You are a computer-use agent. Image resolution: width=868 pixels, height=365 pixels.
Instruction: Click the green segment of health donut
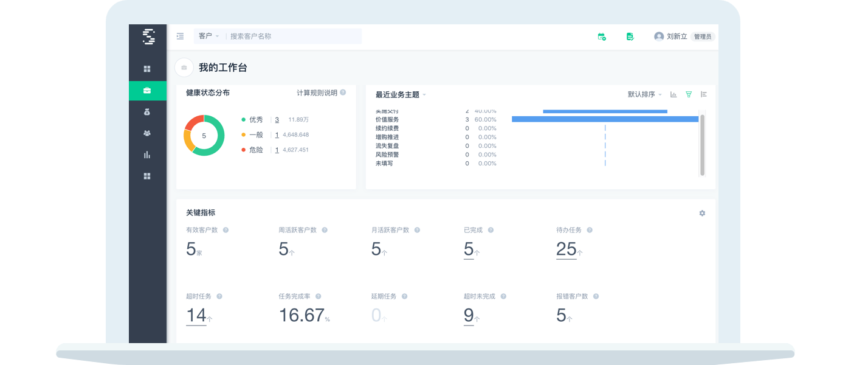pos(215,147)
